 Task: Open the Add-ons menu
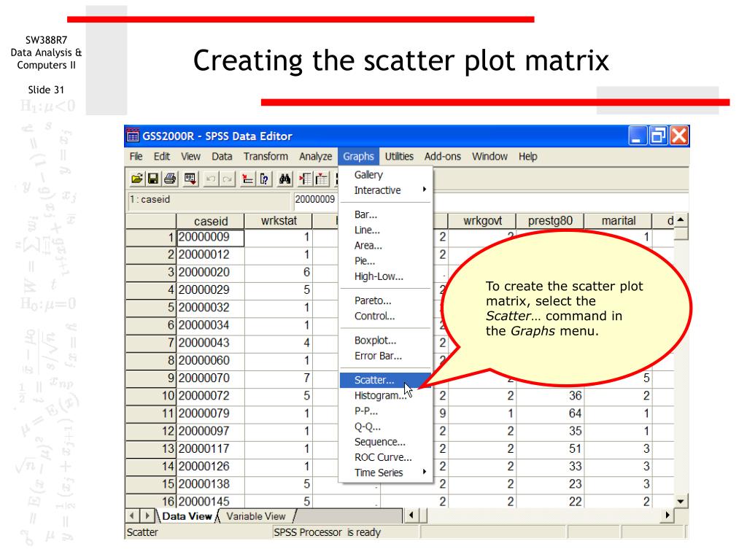(x=443, y=156)
